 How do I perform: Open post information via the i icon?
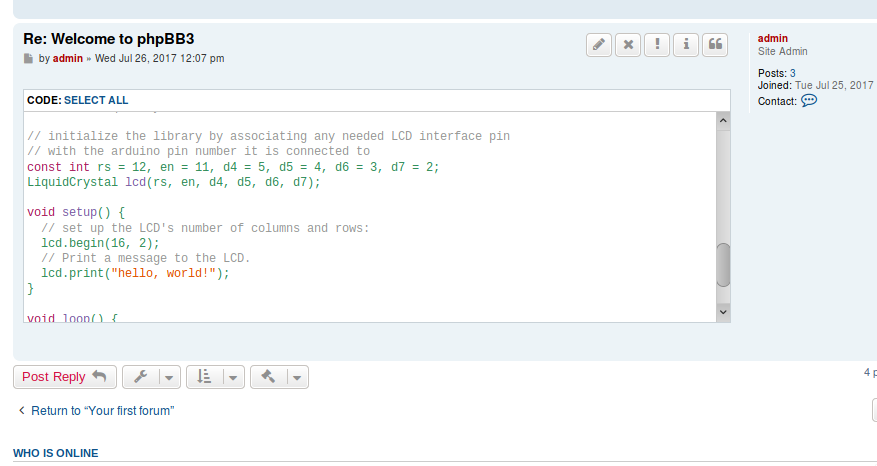[x=686, y=45]
